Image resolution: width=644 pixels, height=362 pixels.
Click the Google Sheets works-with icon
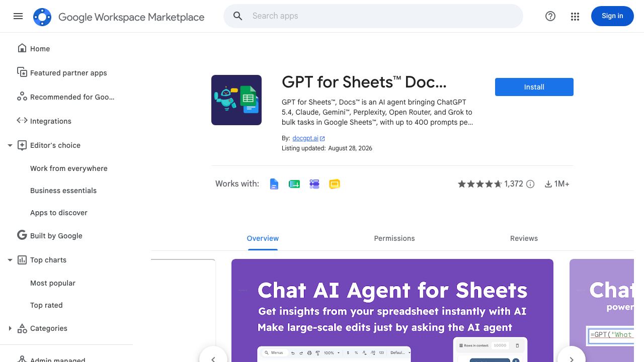(294, 184)
